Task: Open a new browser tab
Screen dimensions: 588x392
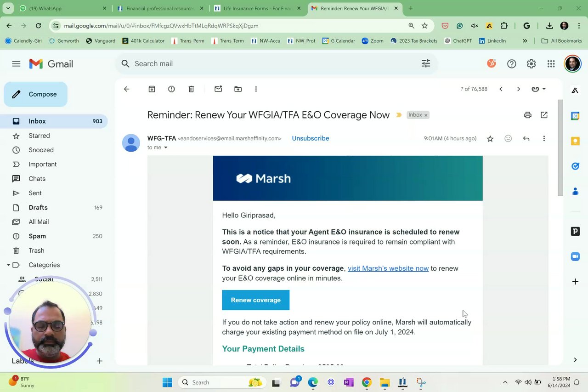Action: coord(411,8)
